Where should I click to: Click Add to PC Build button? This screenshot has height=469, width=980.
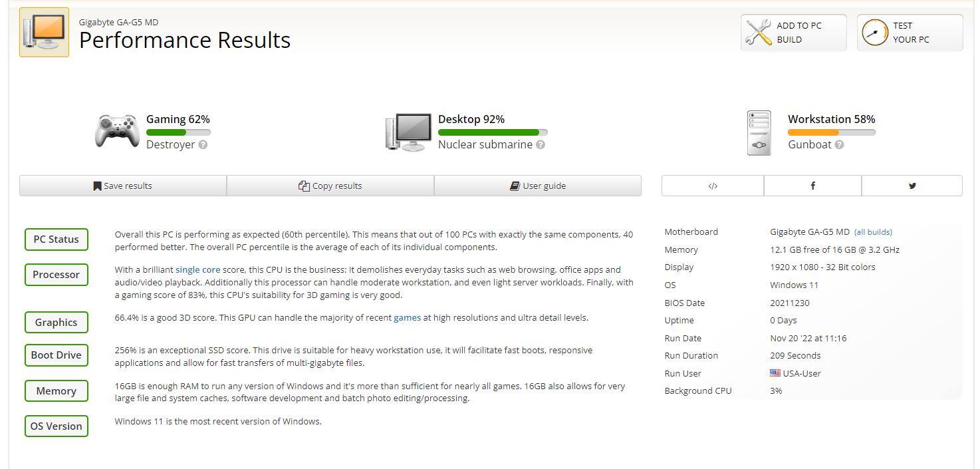coord(793,33)
